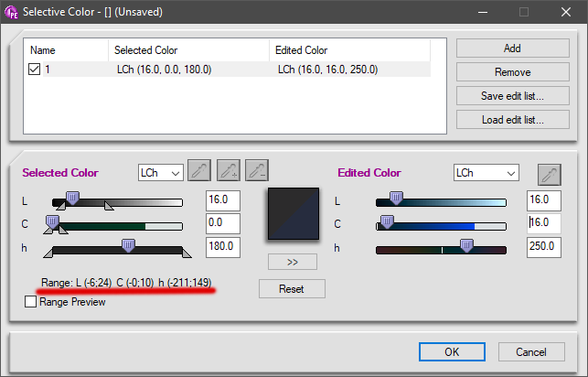Viewport: 588px width, 377px height.
Task: Open the Load edit list dialog
Action: pos(512,119)
